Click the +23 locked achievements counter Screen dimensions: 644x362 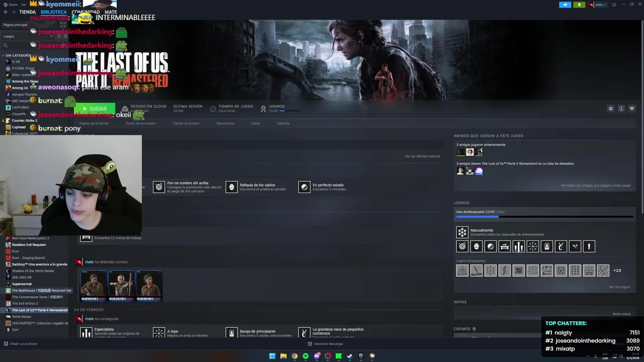pyautogui.click(x=617, y=270)
